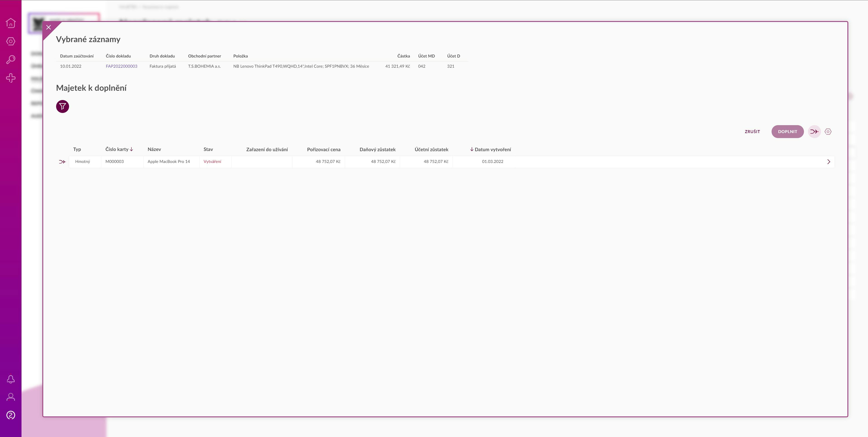Click the Položka column header
Screen dimensions: 868x437
coord(240,56)
